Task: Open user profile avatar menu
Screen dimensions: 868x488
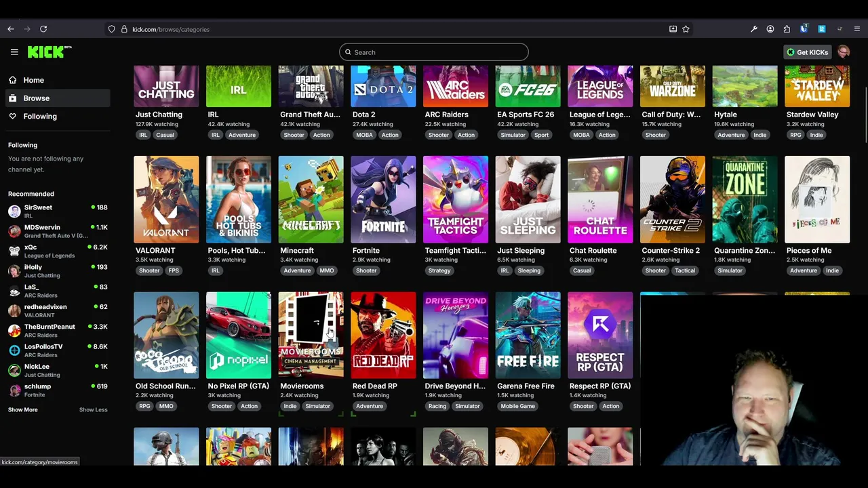Action: (844, 52)
